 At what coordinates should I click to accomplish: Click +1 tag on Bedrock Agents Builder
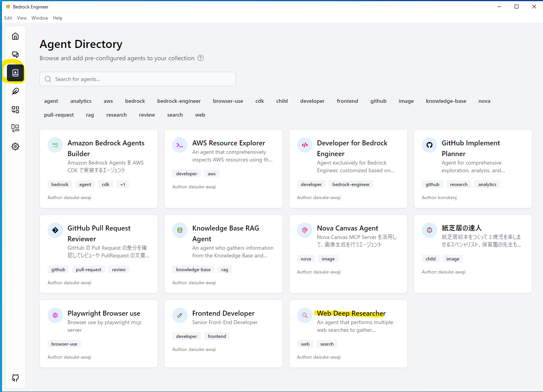(x=123, y=184)
